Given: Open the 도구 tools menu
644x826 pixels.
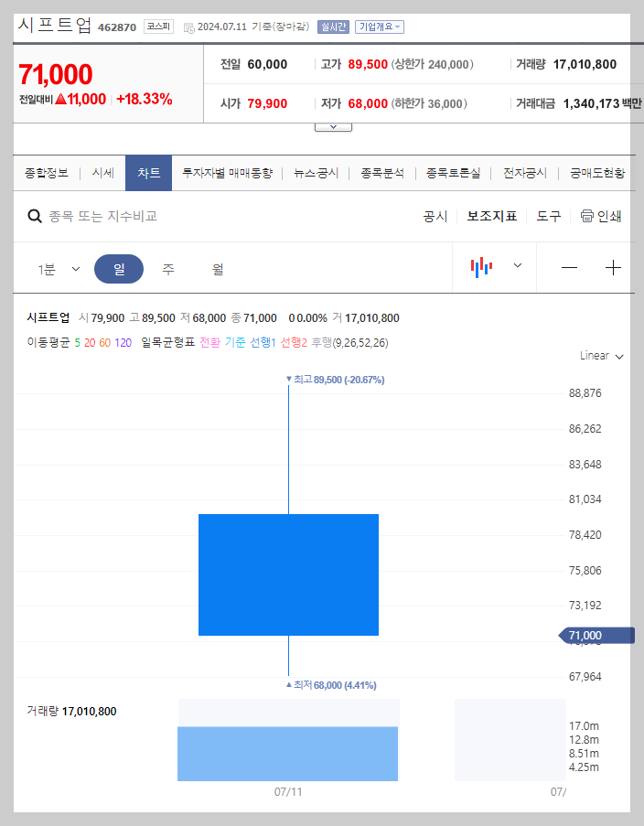Looking at the screenshot, I should pos(549,216).
